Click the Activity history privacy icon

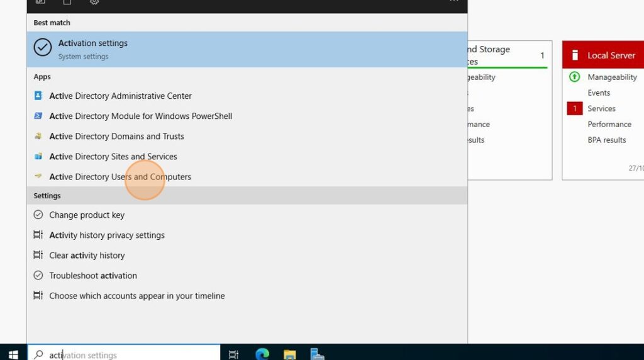pos(38,235)
